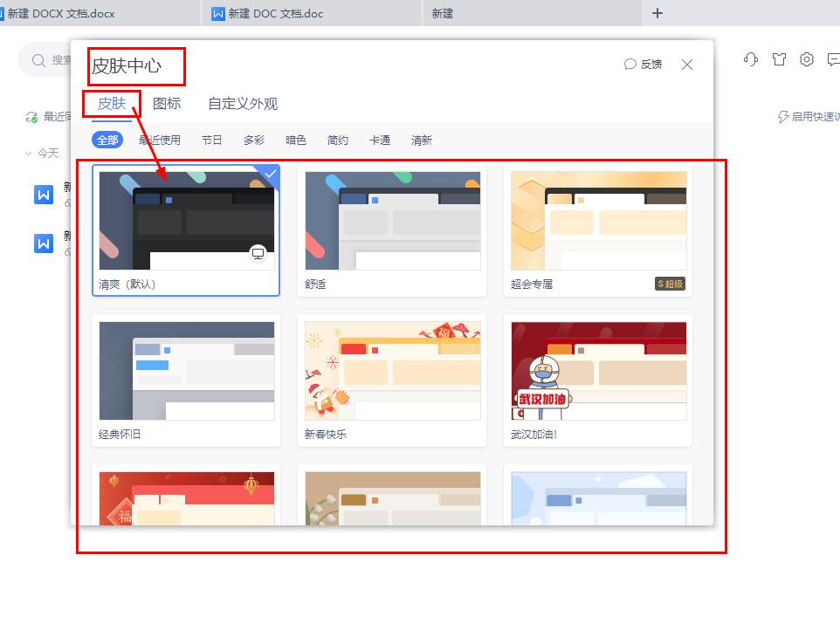Click the T-shirt skin center icon
Screen dimensions: 840x617
pos(777,59)
